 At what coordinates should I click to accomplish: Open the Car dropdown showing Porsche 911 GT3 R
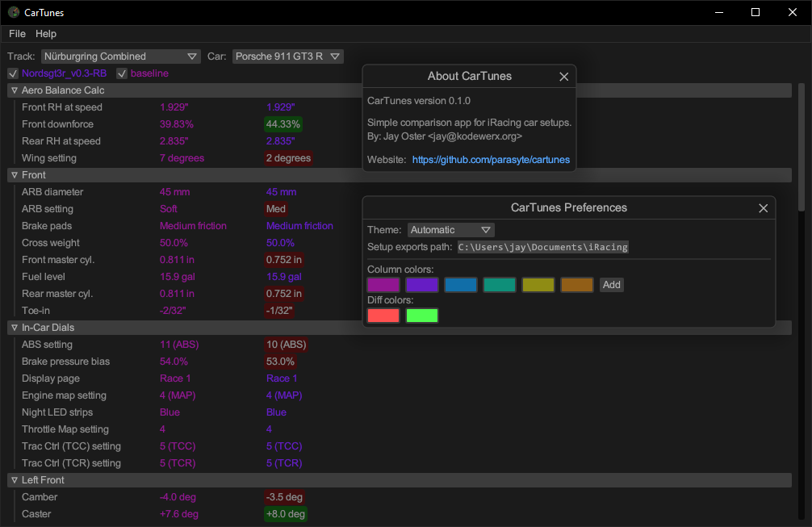(287, 56)
